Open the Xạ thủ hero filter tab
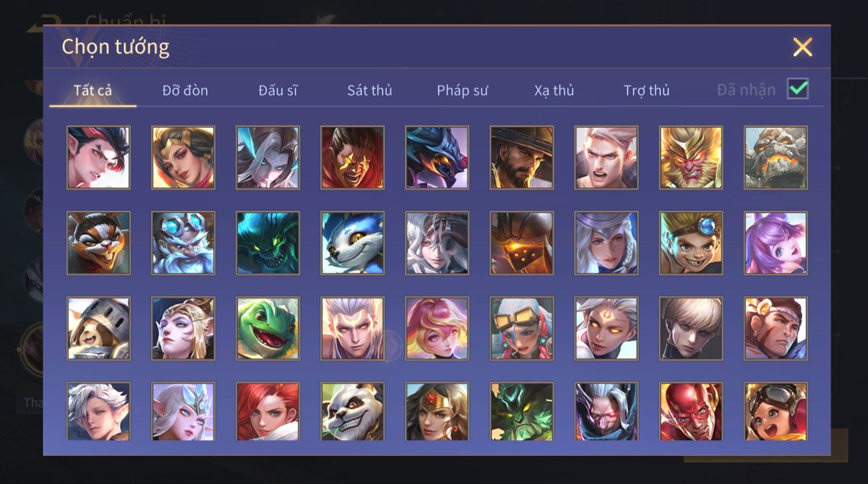Viewport: 868px width, 484px height. pyautogui.click(x=554, y=90)
